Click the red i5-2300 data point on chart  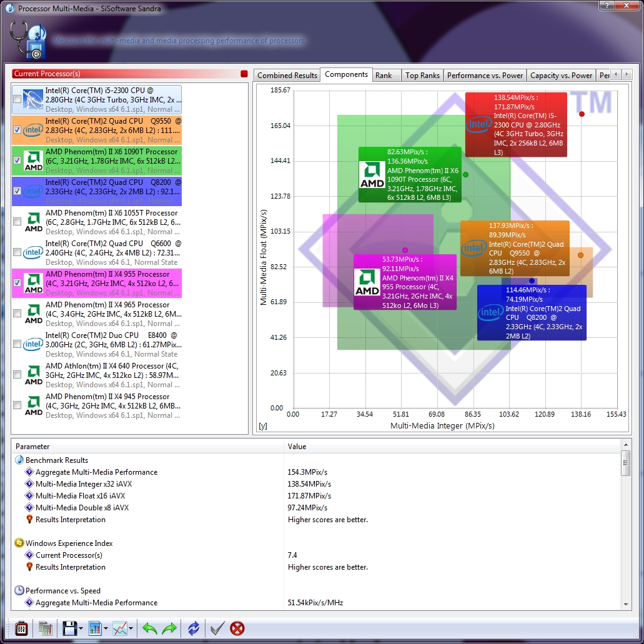[582, 114]
